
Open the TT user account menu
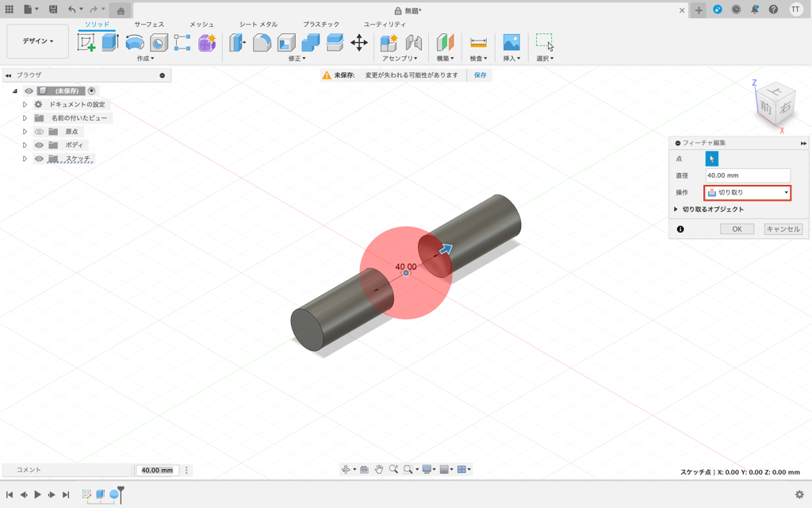point(795,10)
